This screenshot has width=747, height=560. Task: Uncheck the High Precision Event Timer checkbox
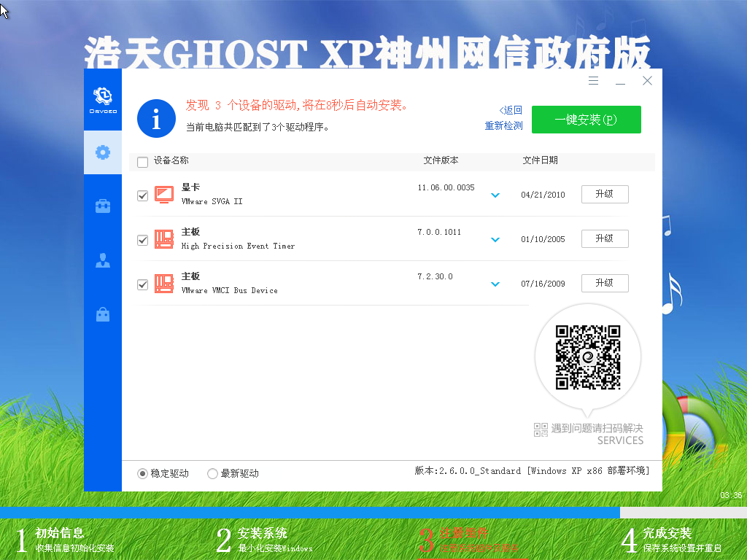point(142,240)
